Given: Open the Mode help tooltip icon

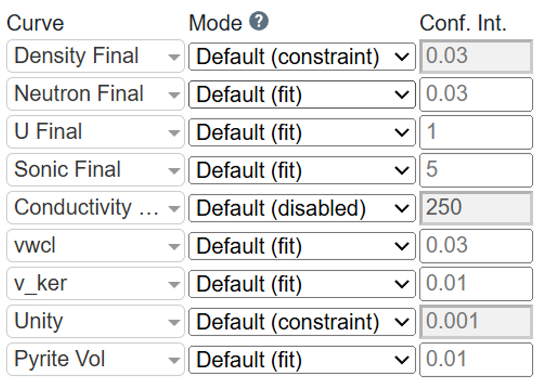Looking at the screenshot, I should [x=258, y=21].
